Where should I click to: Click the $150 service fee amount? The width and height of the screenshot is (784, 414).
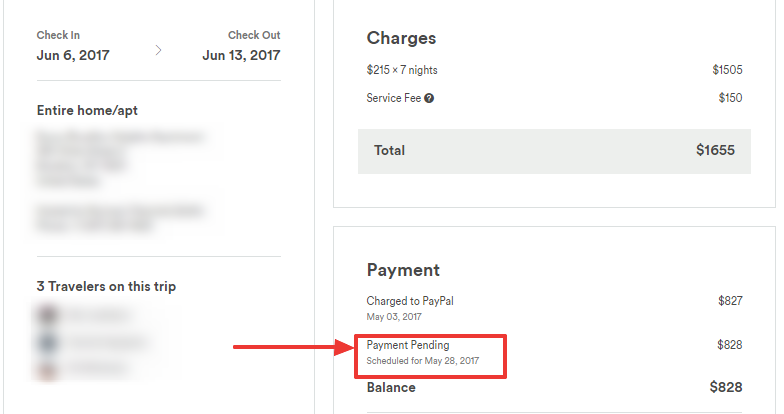click(x=730, y=98)
